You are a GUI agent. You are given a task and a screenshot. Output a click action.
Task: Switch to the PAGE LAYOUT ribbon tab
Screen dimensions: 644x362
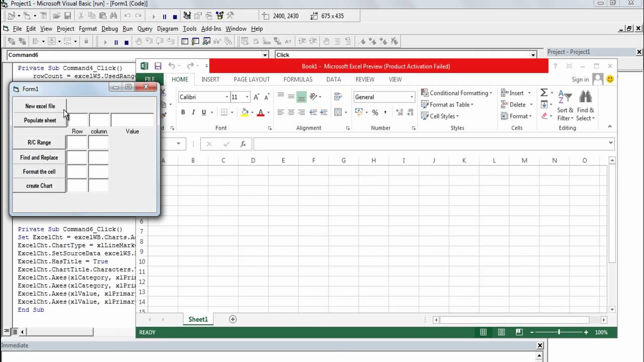(x=252, y=79)
